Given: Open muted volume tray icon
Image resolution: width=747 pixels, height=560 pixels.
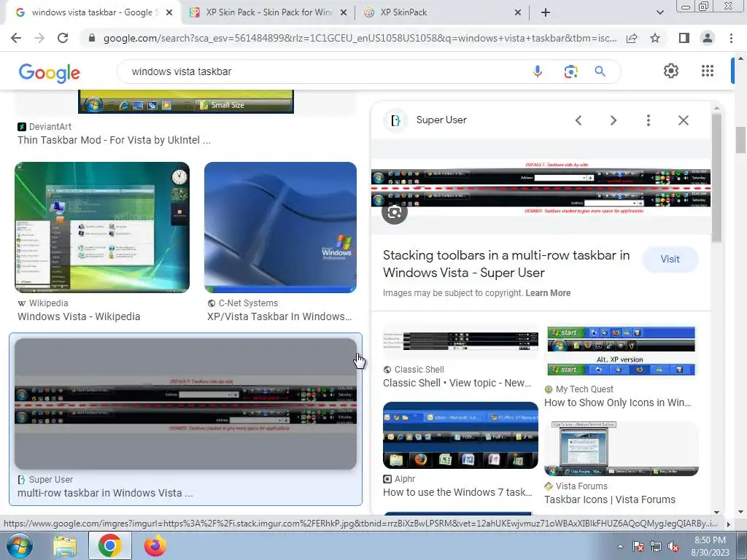Looking at the screenshot, I should [673, 547].
